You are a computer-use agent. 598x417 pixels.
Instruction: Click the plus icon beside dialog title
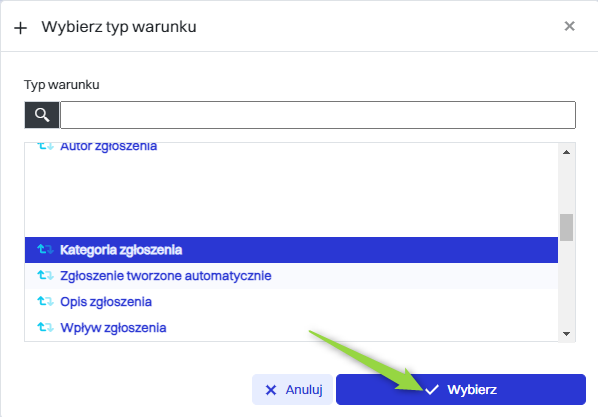[x=21, y=28]
